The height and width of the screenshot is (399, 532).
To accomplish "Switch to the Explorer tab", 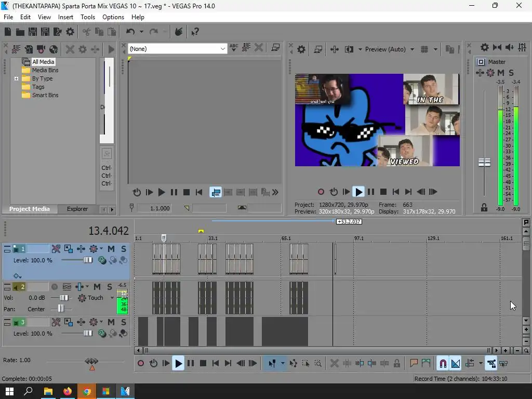I will tap(77, 209).
